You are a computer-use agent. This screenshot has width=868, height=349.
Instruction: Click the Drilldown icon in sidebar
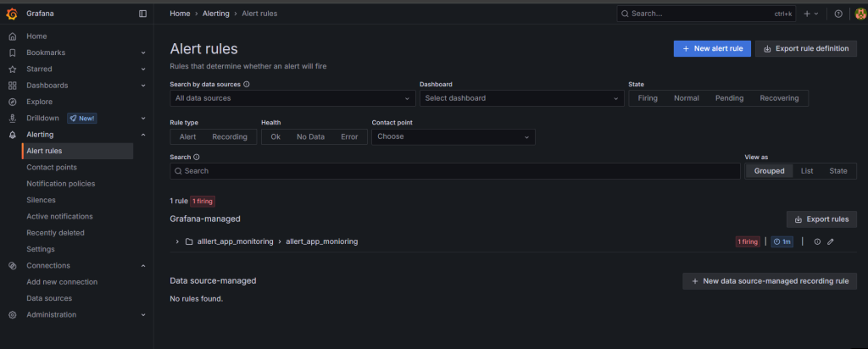pyautogui.click(x=12, y=119)
